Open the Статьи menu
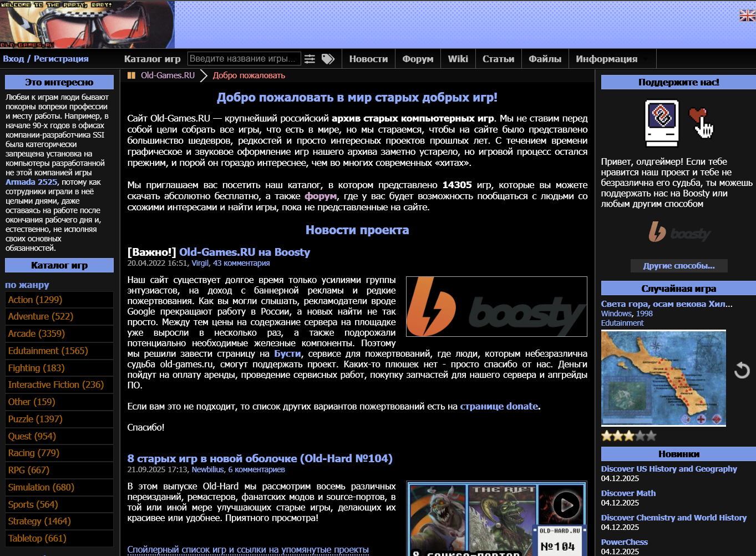 point(498,59)
